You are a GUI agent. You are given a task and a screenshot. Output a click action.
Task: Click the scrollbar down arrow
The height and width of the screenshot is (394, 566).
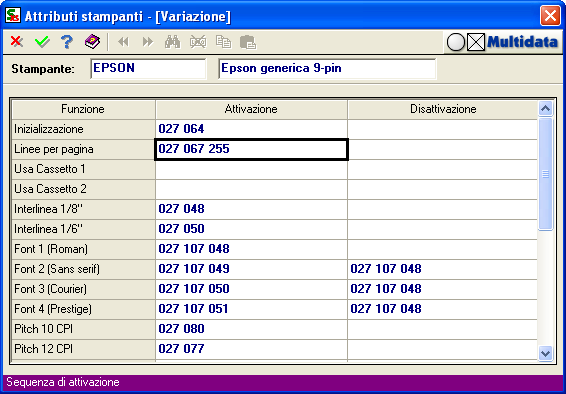(x=545, y=353)
